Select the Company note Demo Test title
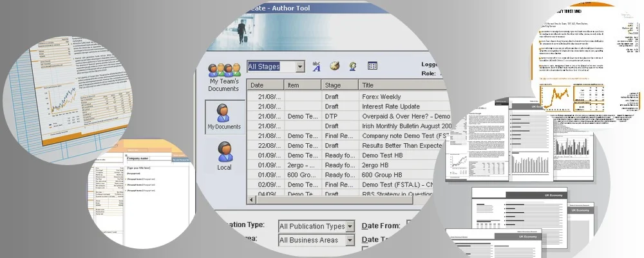The image size is (644, 258). point(406,136)
